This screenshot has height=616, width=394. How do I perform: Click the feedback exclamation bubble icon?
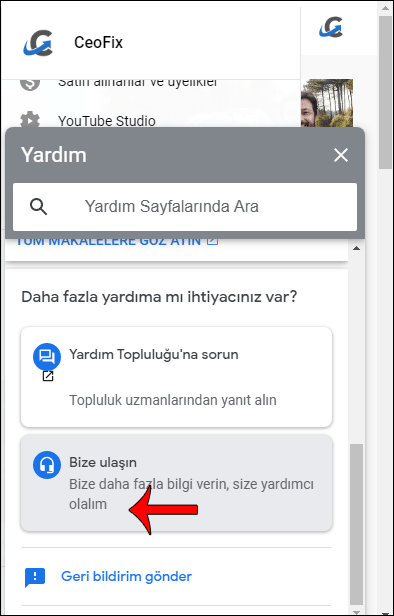point(35,577)
